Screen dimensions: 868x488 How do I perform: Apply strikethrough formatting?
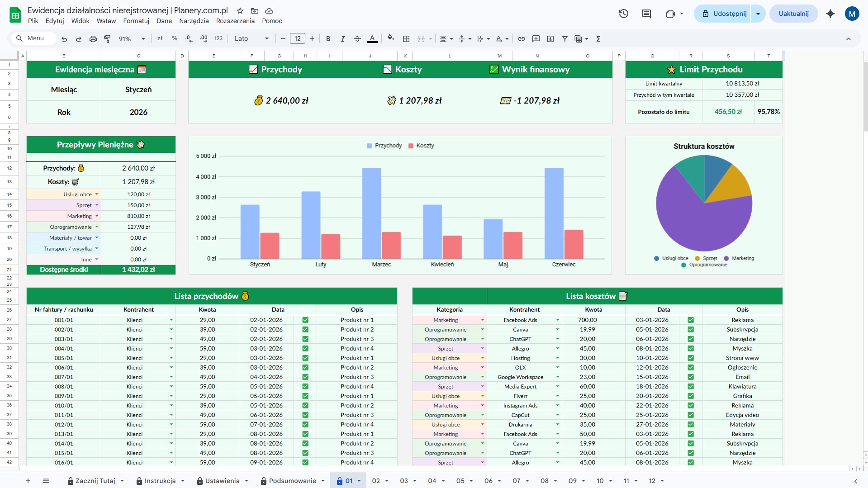pos(357,39)
